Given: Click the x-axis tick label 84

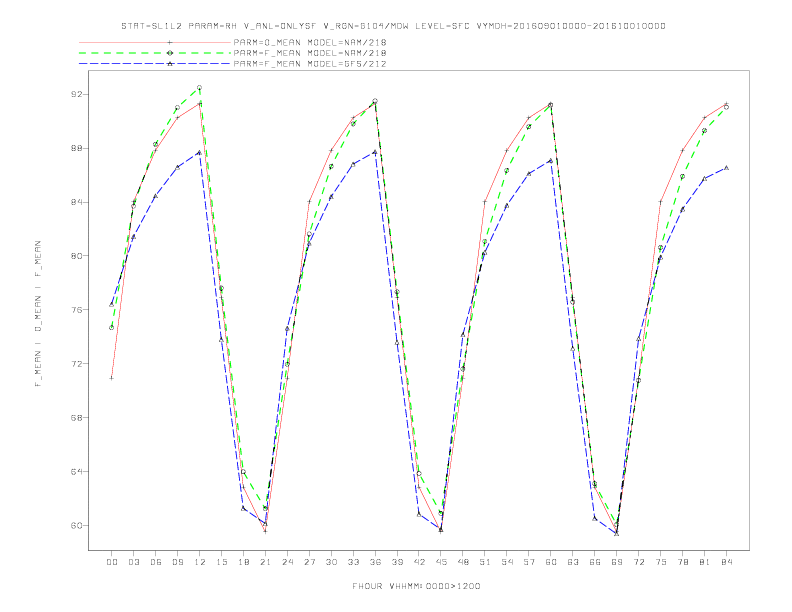Looking at the screenshot, I should click(727, 562).
